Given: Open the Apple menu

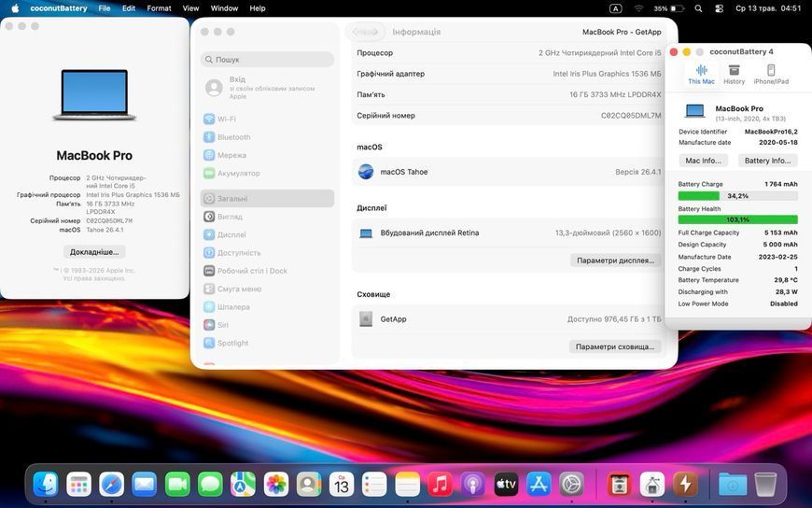Looking at the screenshot, I should (15, 8).
